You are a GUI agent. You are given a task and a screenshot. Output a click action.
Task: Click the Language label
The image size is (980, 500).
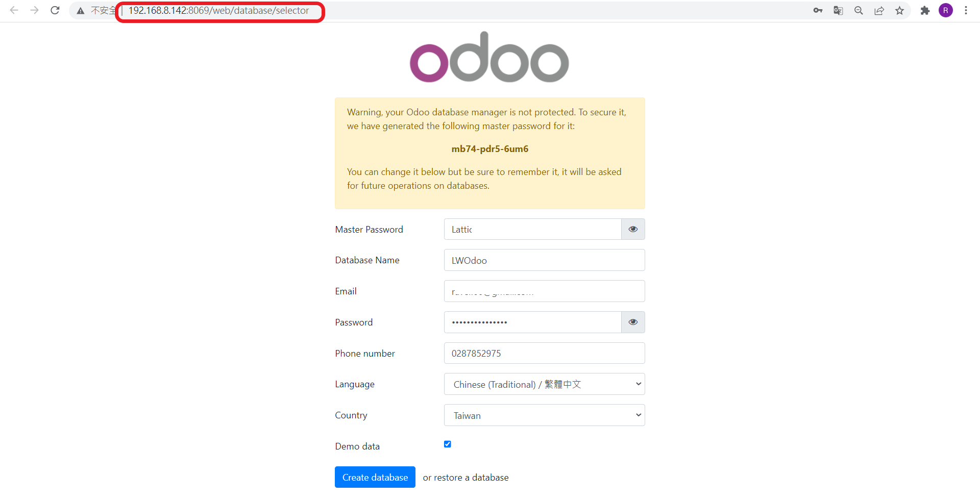tap(355, 384)
